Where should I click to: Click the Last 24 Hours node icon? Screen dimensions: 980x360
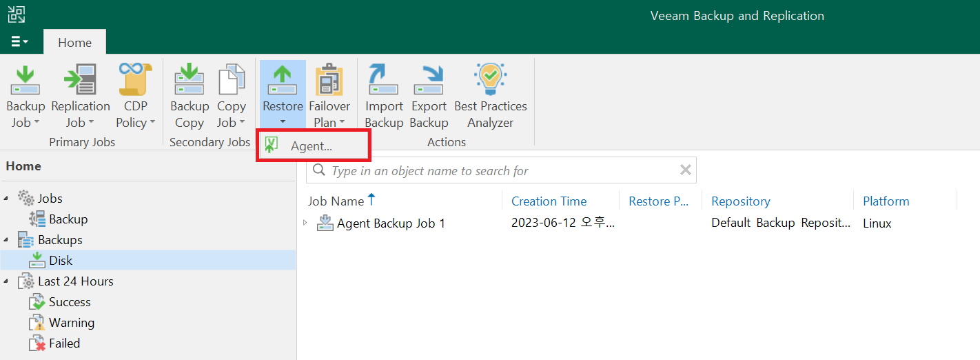pos(26,281)
